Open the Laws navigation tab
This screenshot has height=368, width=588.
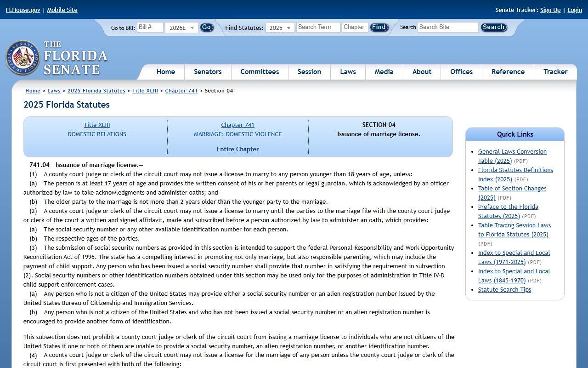[x=348, y=72]
